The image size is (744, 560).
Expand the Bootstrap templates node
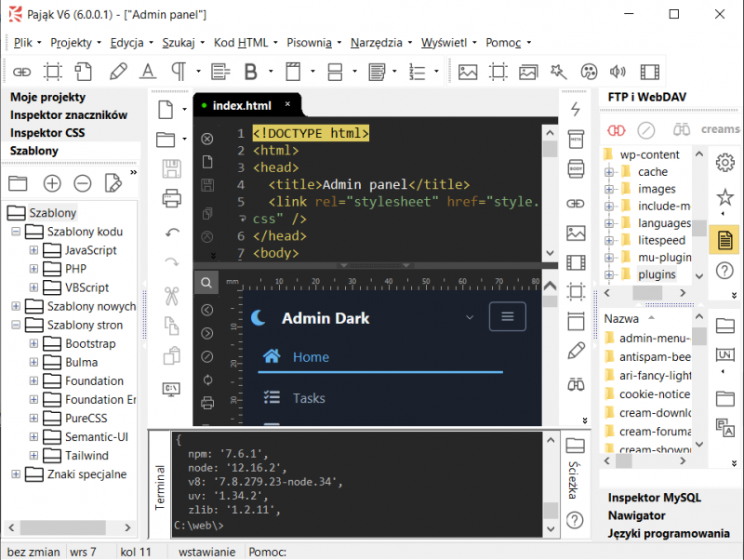33,343
